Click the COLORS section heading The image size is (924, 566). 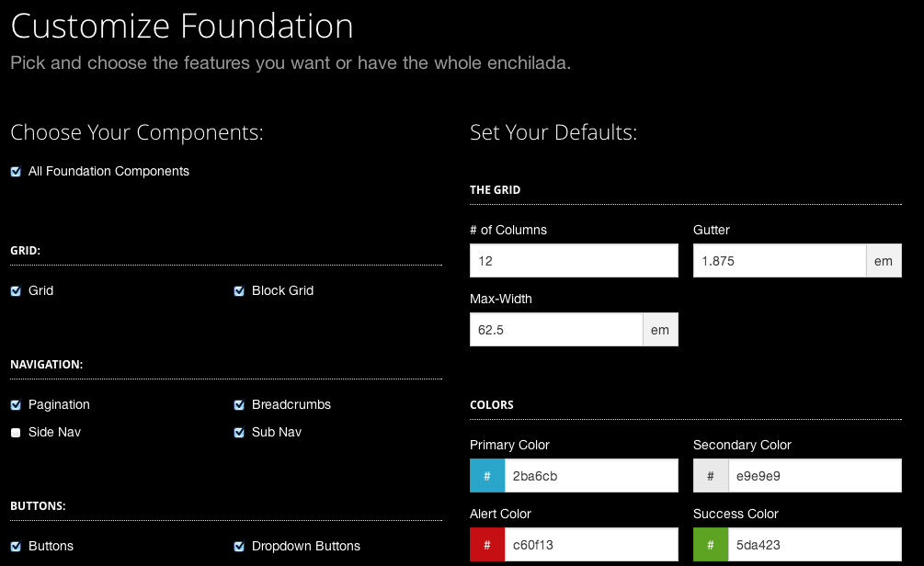tap(492, 404)
